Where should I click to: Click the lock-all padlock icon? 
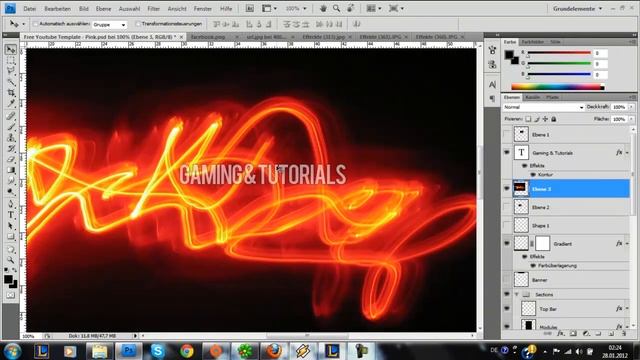[553, 119]
